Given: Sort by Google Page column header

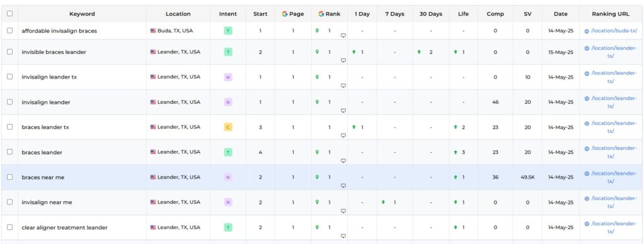Looking at the screenshot, I should (x=293, y=14).
